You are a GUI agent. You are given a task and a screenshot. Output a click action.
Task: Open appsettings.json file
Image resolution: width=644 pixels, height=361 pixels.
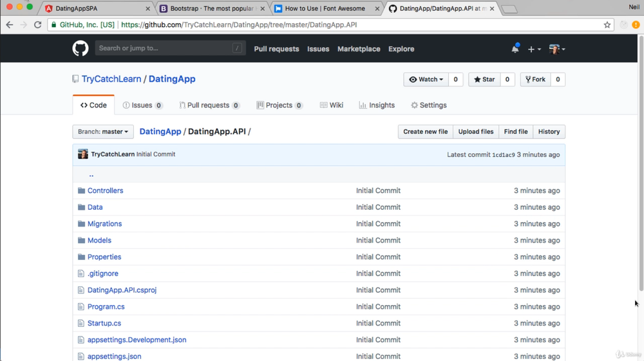click(x=114, y=356)
